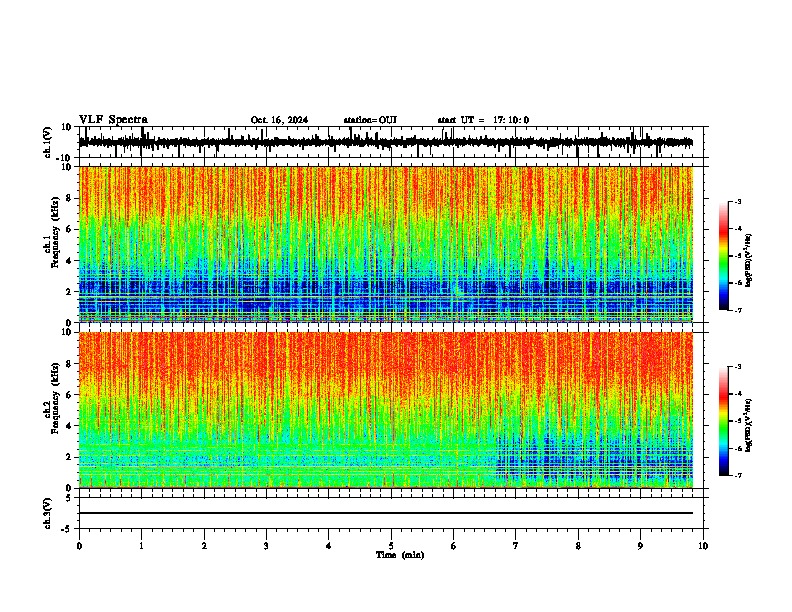Select the "Time (min)" axis title

(400, 555)
